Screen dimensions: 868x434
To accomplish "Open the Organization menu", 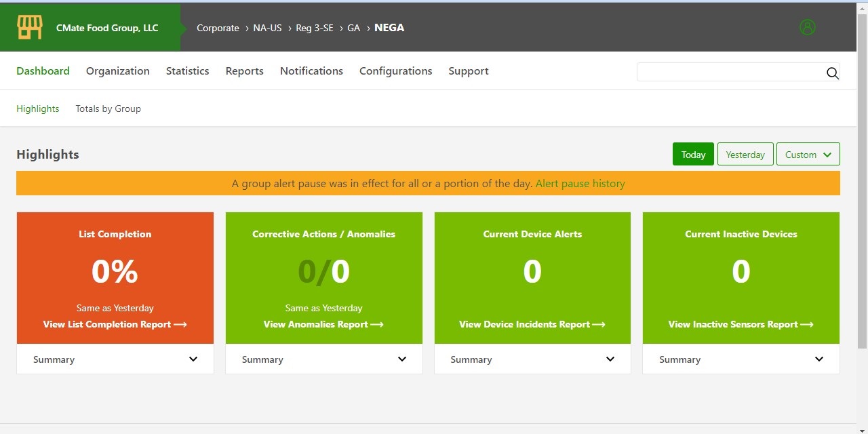I will (x=117, y=71).
